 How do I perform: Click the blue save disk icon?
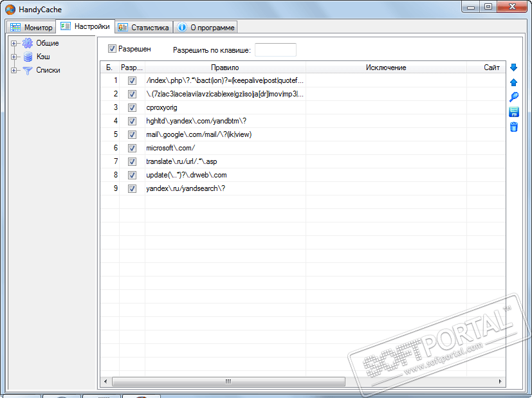(514, 112)
